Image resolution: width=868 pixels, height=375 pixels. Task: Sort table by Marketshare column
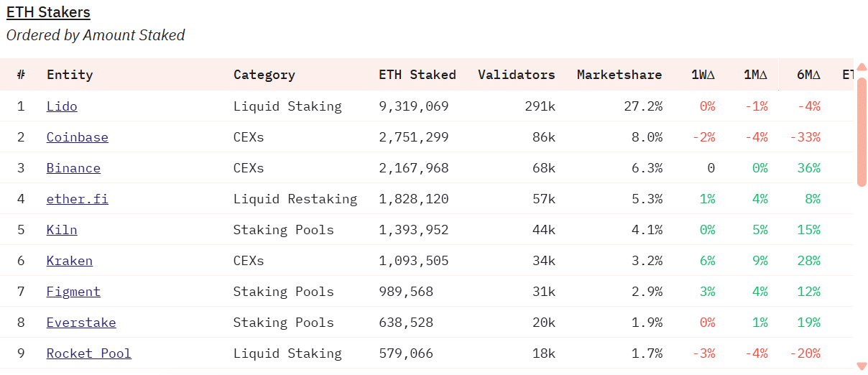coord(619,75)
